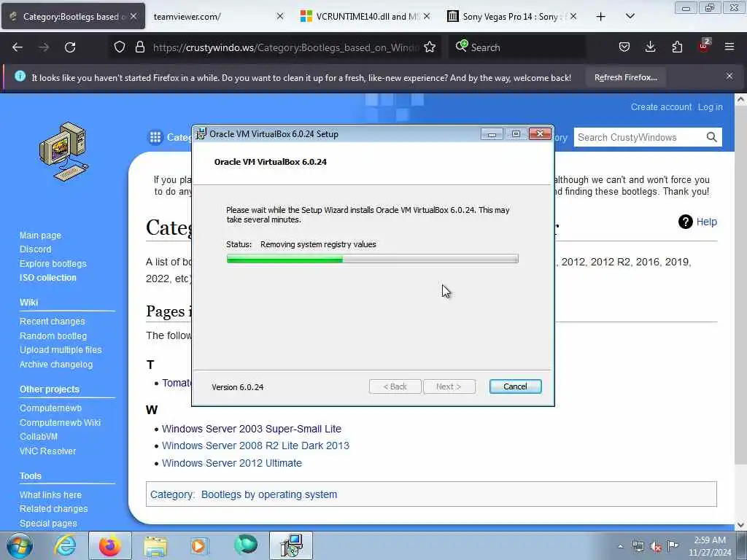Dismiss the Firefox notification bar
Image resolution: width=747 pixels, height=560 pixels.
(x=729, y=76)
